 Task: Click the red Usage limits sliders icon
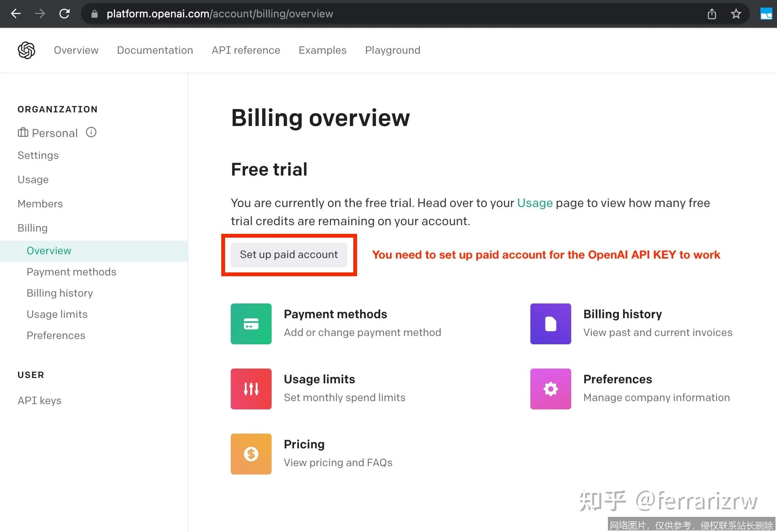(x=251, y=389)
